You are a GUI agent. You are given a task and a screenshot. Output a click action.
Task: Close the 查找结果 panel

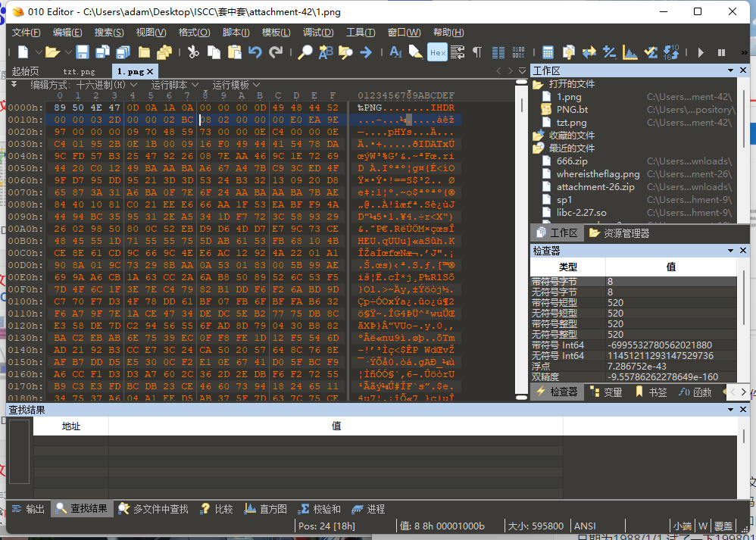point(743,409)
